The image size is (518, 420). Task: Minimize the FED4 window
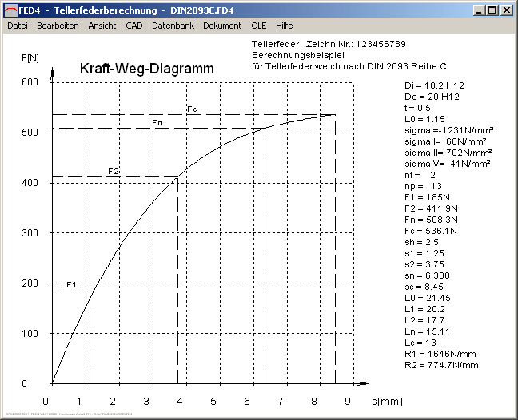[478, 10]
